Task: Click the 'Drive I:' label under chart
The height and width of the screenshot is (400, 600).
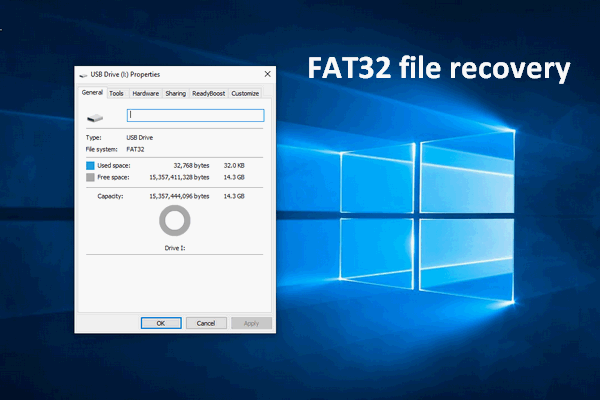Action: [x=175, y=248]
